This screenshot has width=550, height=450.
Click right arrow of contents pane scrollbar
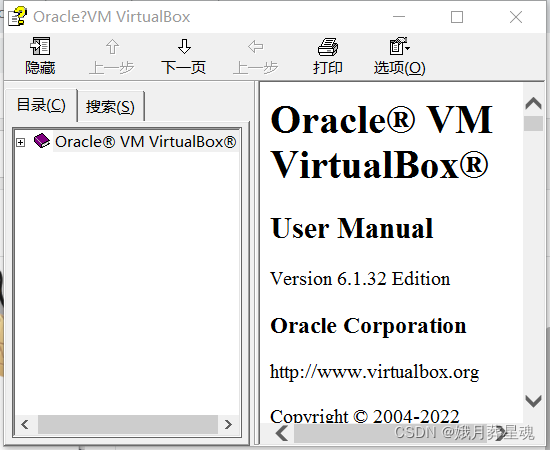pos(228,424)
